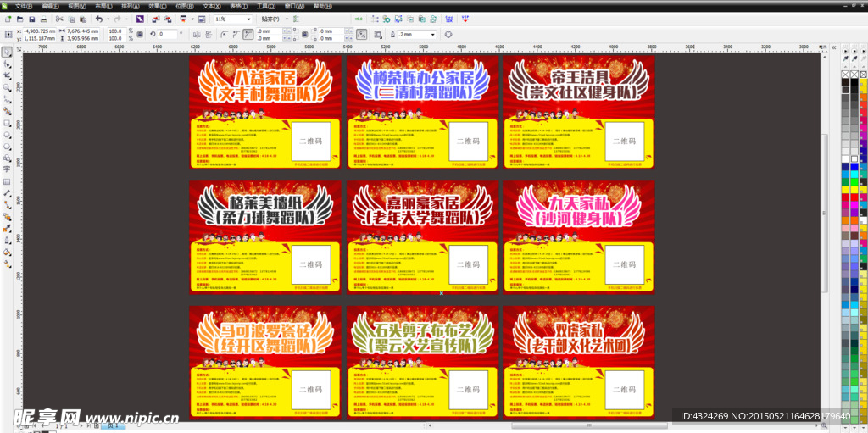The height and width of the screenshot is (433, 868).
Task: Select the Text tool (字)
Action: 7,169
